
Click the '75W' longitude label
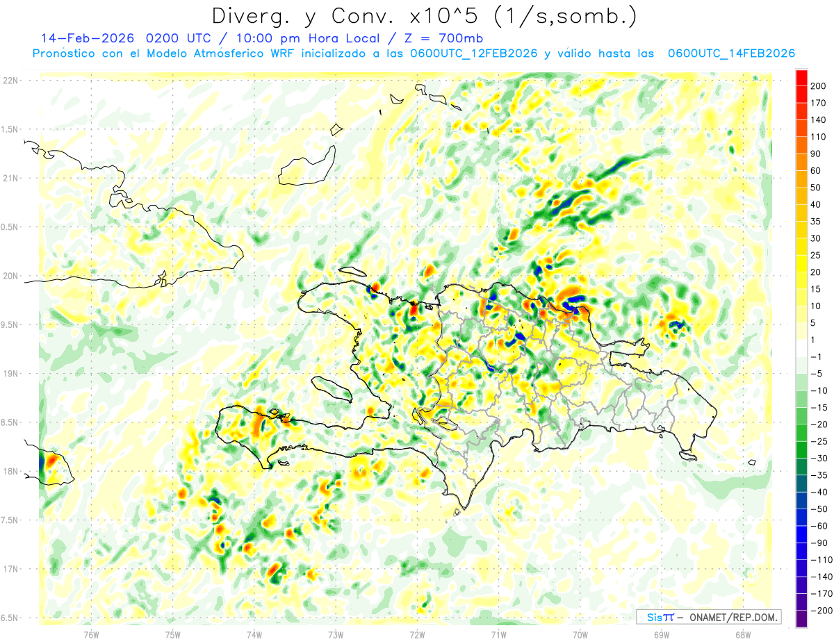point(173,634)
